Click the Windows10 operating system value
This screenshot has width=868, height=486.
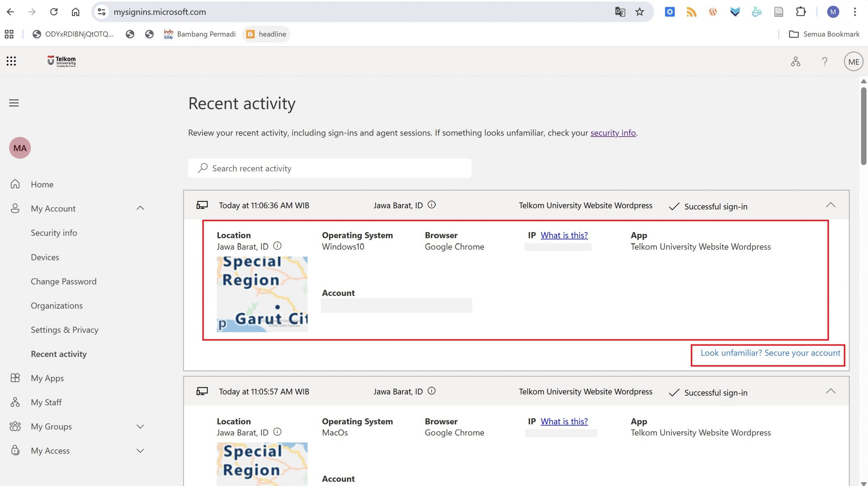point(343,246)
